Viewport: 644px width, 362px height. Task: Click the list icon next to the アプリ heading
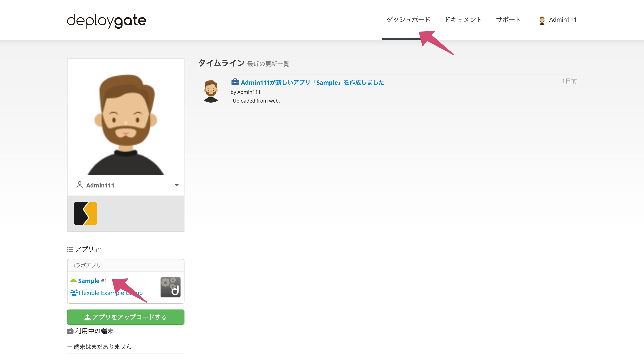(70, 249)
